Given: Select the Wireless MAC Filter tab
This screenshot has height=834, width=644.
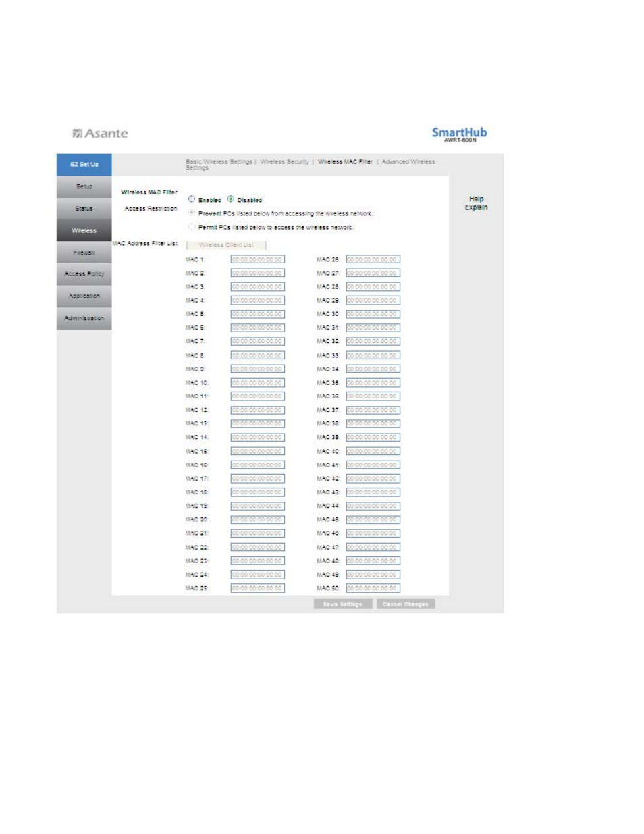Looking at the screenshot, I should [x=345, y=162].
